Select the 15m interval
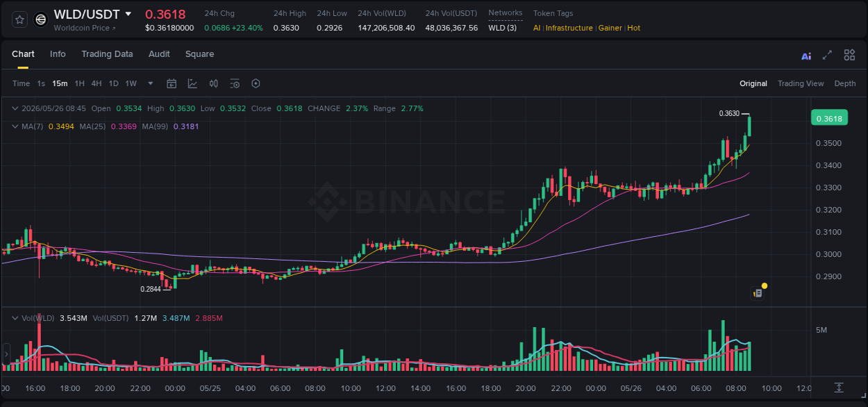This screenshot has height=407, width=868. coord(60,83)
